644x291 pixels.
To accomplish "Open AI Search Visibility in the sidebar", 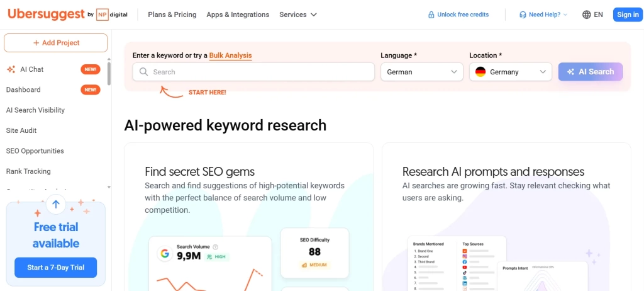I will pos(35,110).
